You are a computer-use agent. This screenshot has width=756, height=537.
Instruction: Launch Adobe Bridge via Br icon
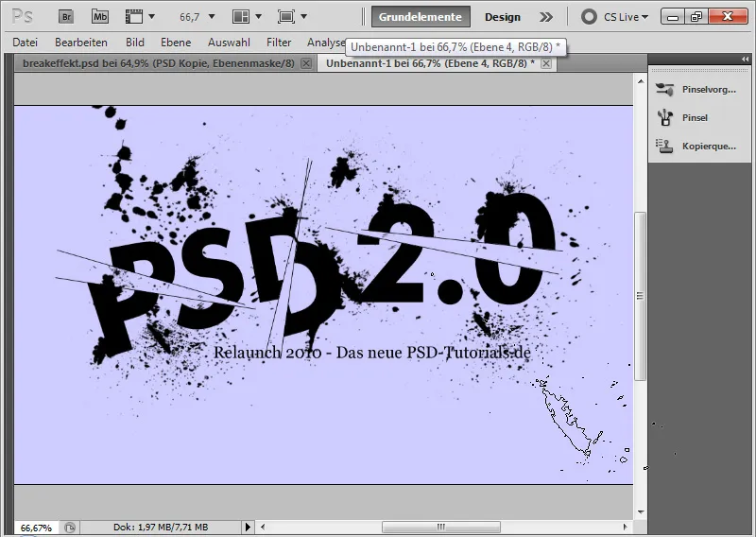66,17
